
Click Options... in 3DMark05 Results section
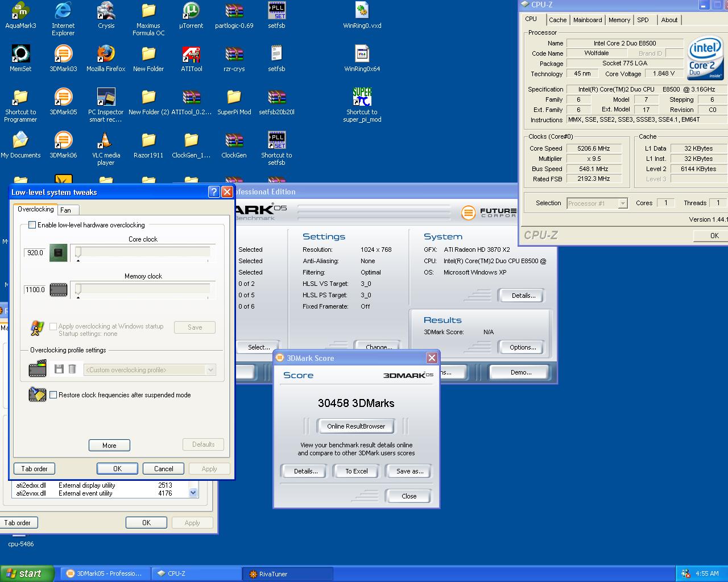click(x=523, y=347)
